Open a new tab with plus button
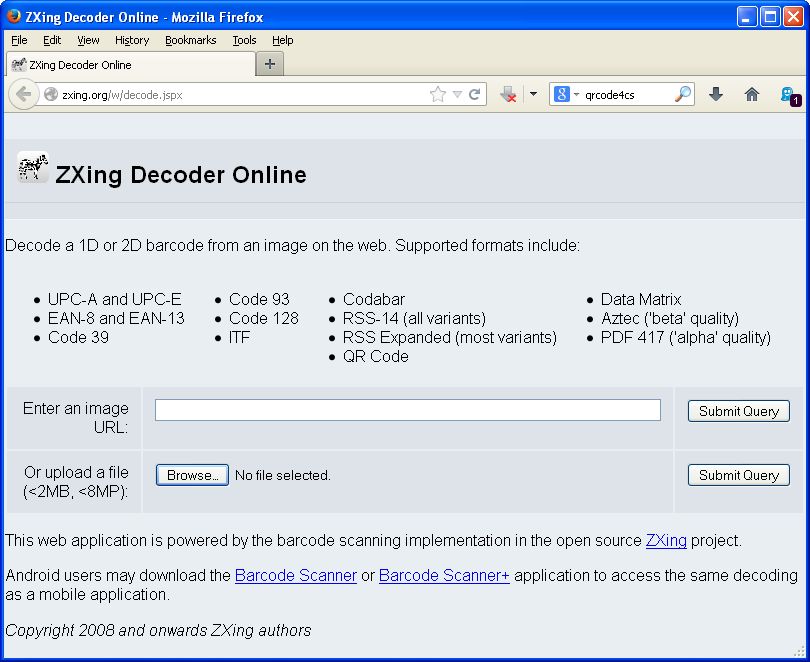This screenshot has width=810, height=662. point(270,64)
